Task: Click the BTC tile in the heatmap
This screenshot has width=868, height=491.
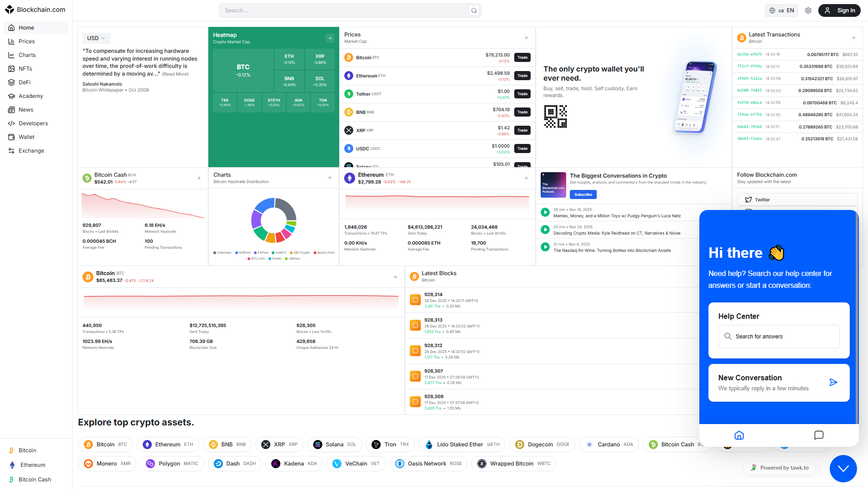Action: pos(243,71)
